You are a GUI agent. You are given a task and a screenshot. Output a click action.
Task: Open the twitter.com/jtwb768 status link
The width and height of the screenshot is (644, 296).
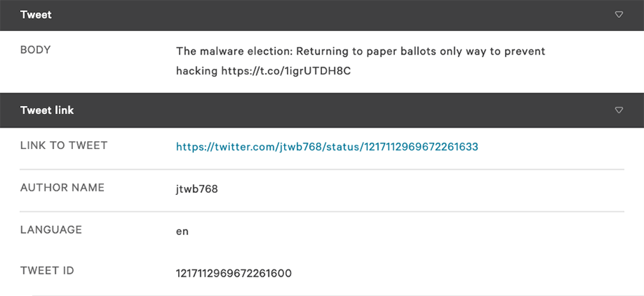327,147
